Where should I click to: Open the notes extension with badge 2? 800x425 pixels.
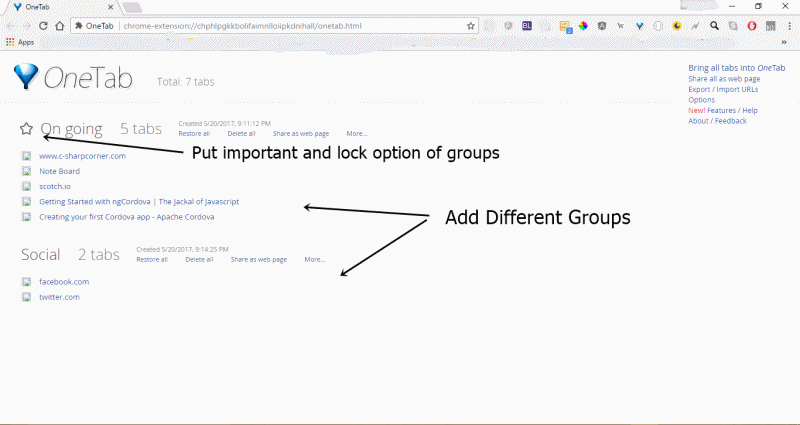(565, 27)
